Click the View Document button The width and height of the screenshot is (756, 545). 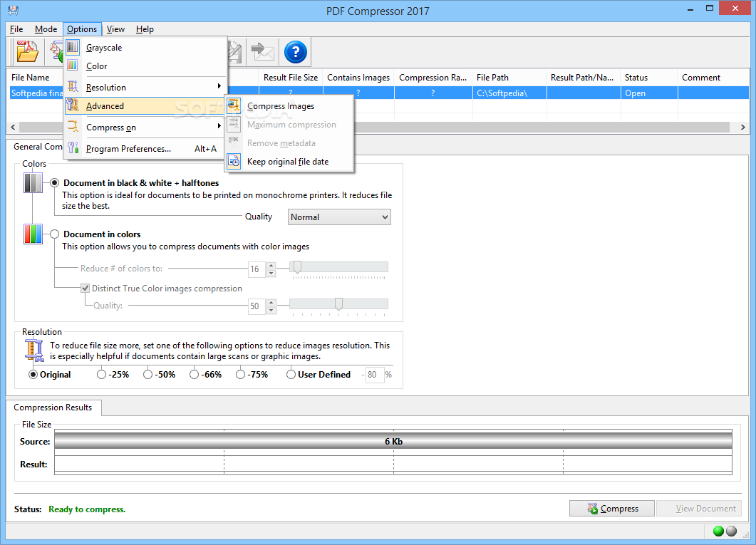pyautogui.click(x=699, y=509)
